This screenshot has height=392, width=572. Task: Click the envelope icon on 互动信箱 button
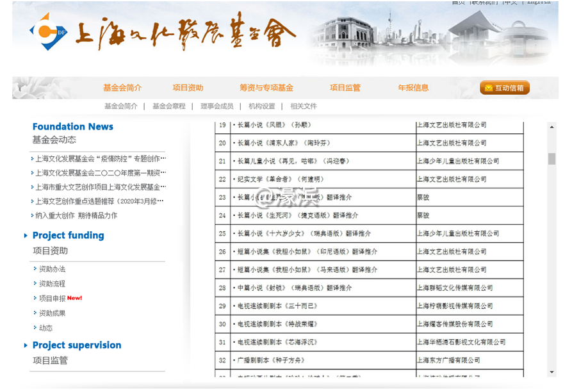point(489,88)
